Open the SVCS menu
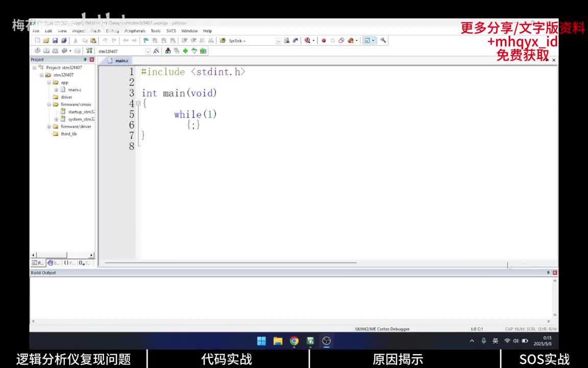Viewport: 588px width, 368px height. [x=171, y=31]
